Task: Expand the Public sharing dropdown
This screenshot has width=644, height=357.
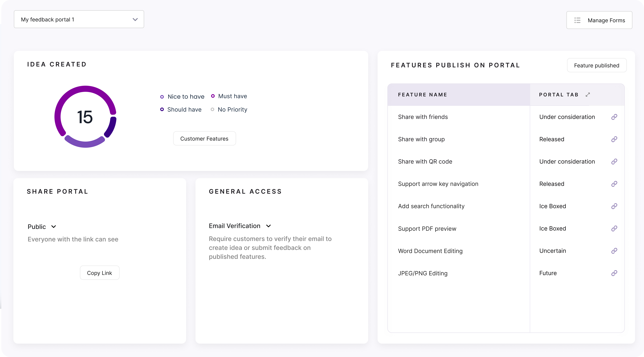Action: click(x=42, y=227)
